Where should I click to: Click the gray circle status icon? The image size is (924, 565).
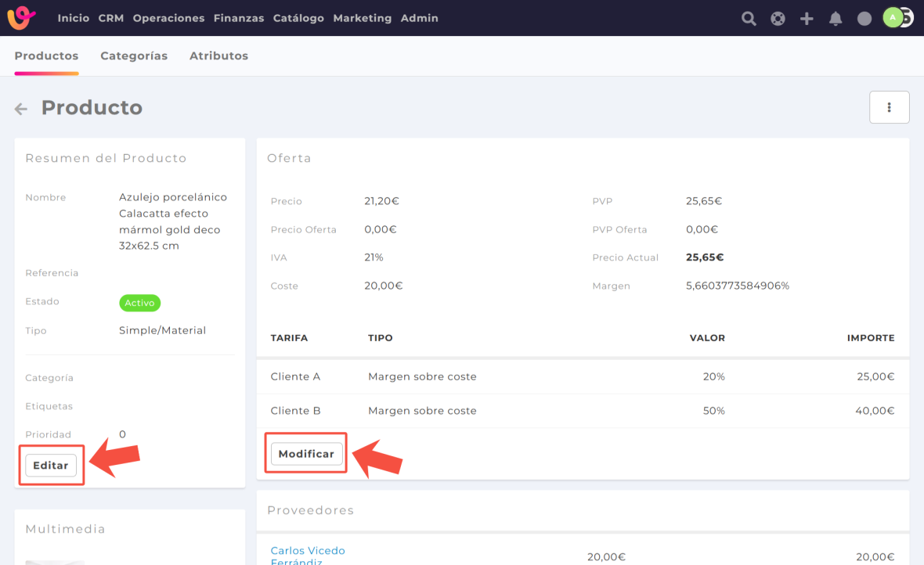[864, 19]
